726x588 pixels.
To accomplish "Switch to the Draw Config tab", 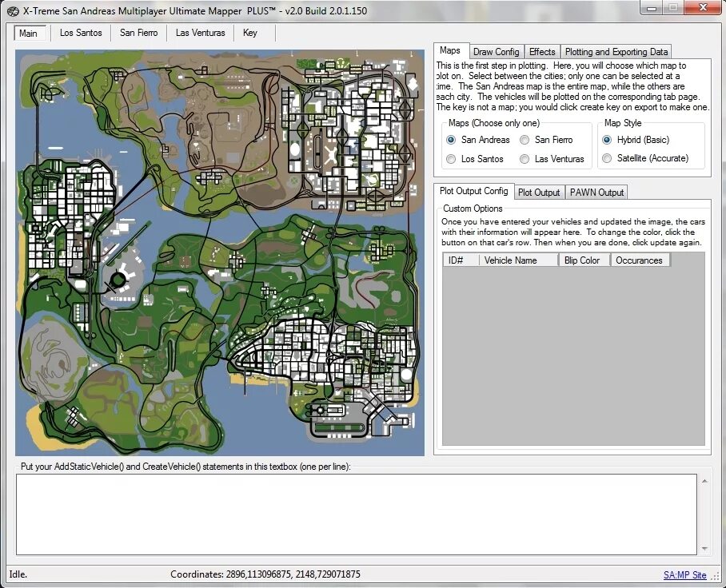I will [497, 52].
